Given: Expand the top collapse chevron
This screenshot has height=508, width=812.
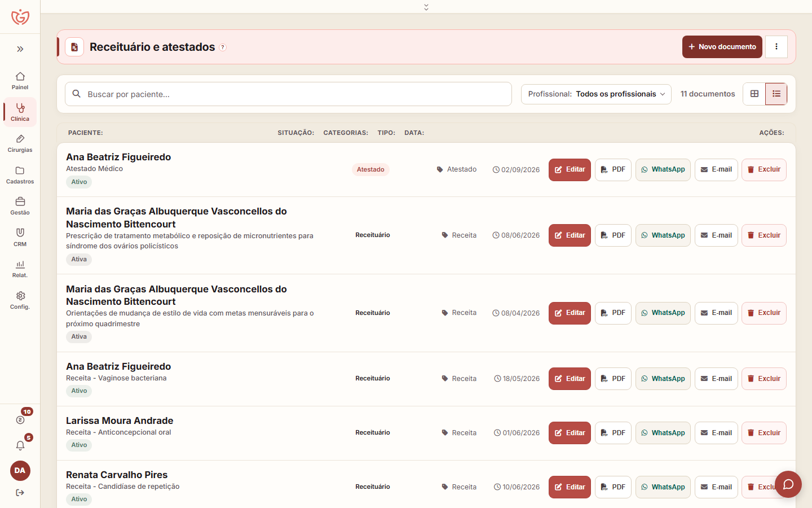Looking at the screenshot, I should coord(426,7).
